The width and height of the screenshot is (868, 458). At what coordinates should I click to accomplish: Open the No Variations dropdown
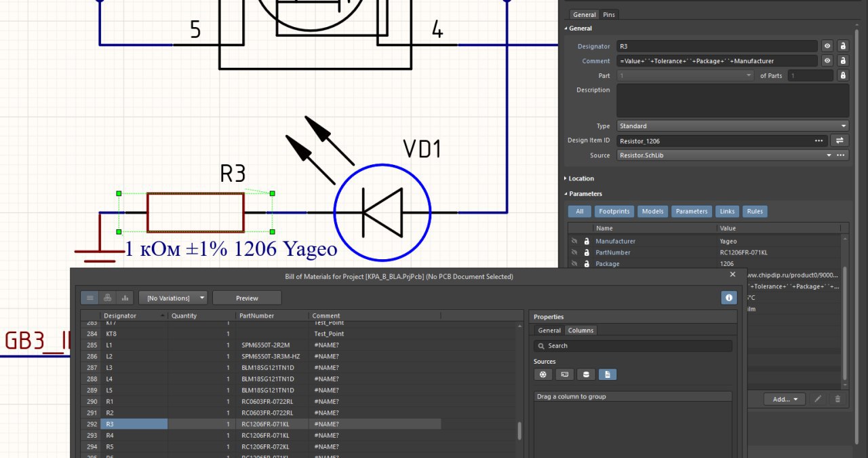point(173,298)
